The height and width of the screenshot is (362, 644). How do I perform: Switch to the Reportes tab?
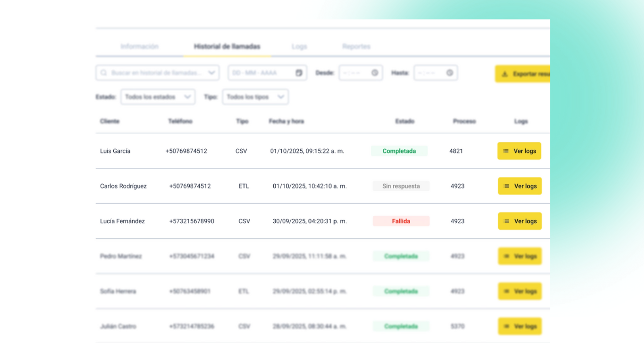pyautogui.click(x=356, y=46)
